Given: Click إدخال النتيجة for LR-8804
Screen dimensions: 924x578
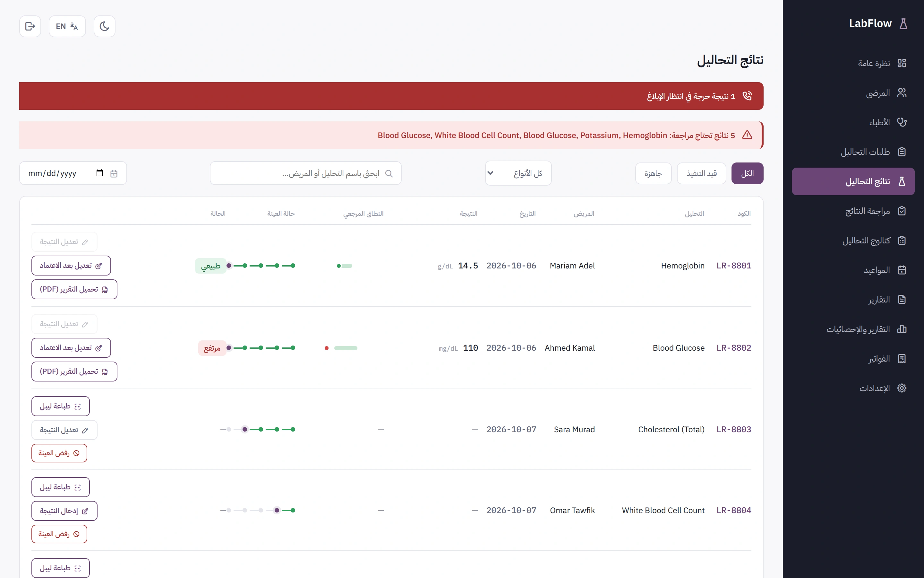Looking at the screenshot, I should coord(64,511).
